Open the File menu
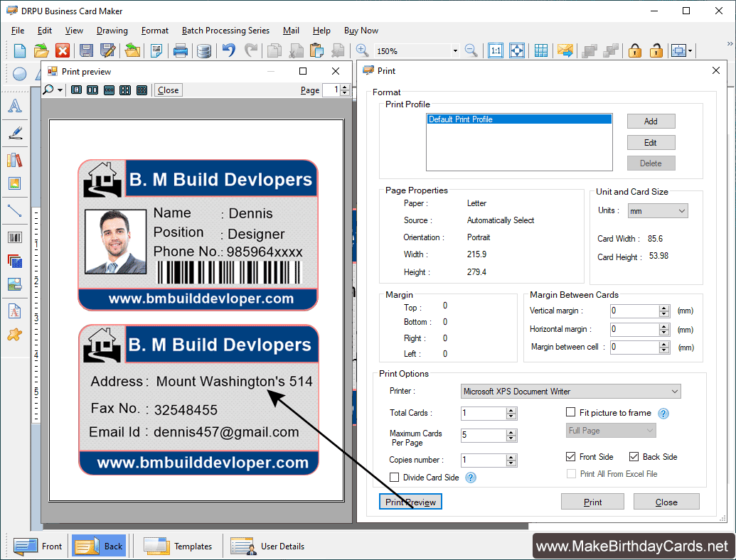 (18, 31)
